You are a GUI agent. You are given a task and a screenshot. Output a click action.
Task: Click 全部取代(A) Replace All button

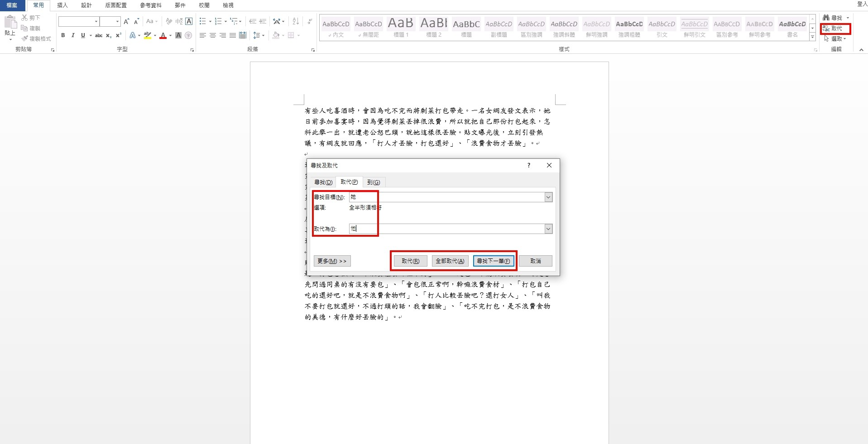tap(450, 261)
